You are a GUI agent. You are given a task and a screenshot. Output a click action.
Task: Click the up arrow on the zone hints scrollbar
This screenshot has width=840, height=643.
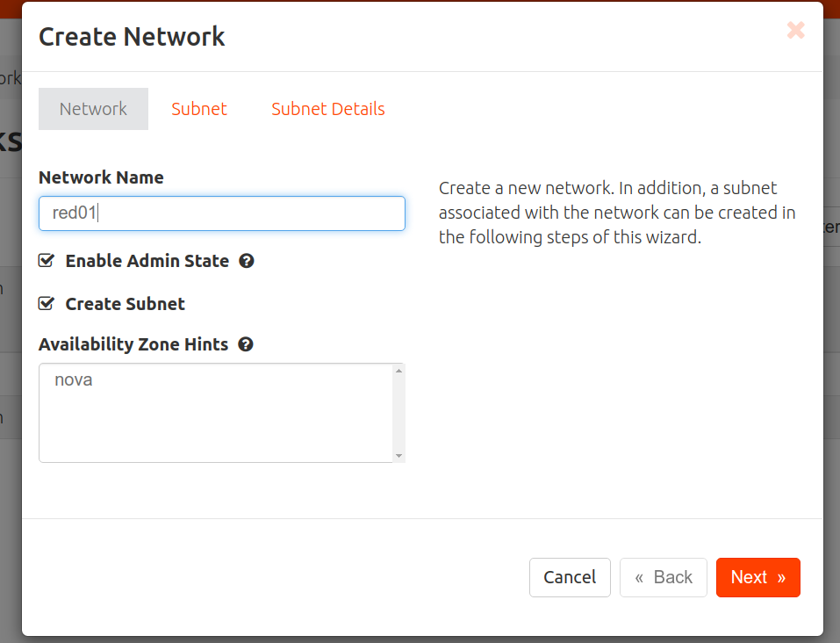tap(399, 369)
